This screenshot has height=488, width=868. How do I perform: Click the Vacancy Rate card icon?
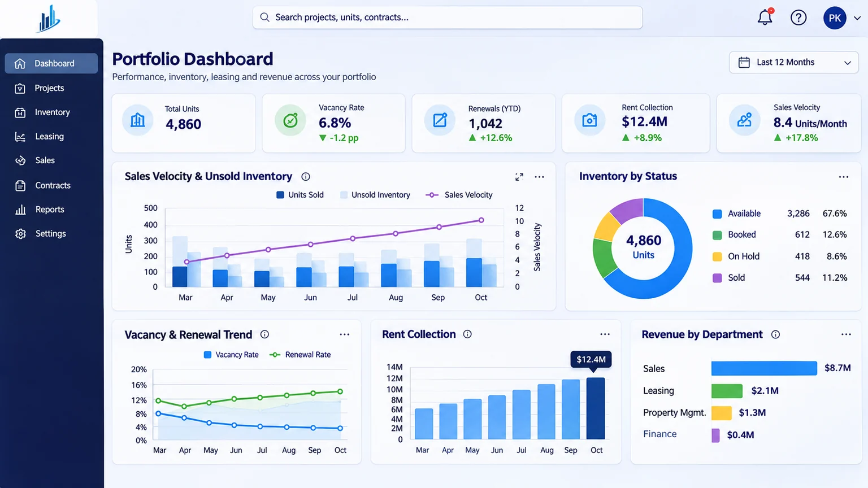(x=290, y=120)
